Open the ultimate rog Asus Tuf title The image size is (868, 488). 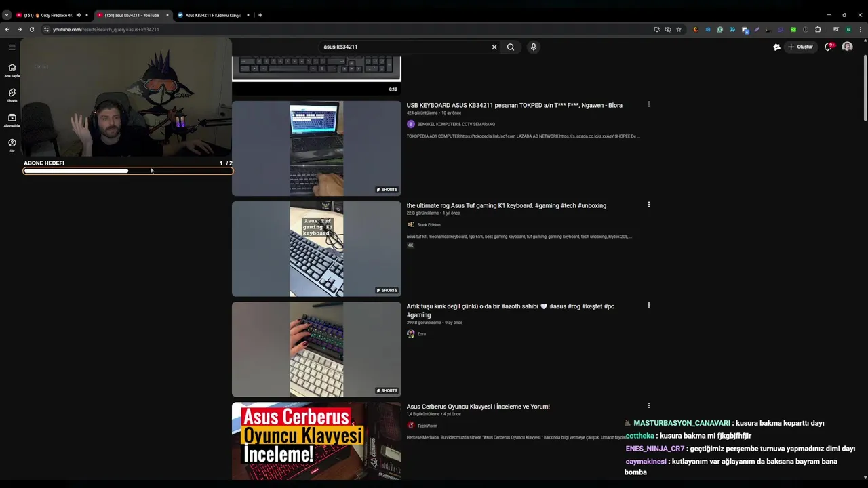click(506, 205)
